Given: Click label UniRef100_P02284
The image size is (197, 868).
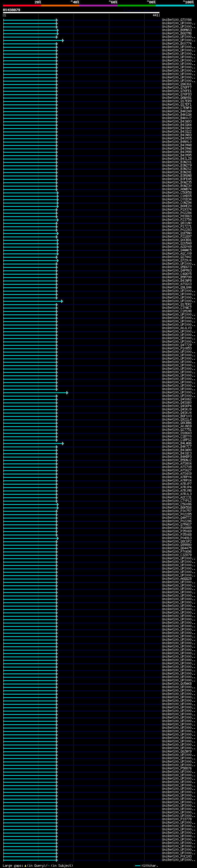Looking at the screenshot, I should point(177,213).
